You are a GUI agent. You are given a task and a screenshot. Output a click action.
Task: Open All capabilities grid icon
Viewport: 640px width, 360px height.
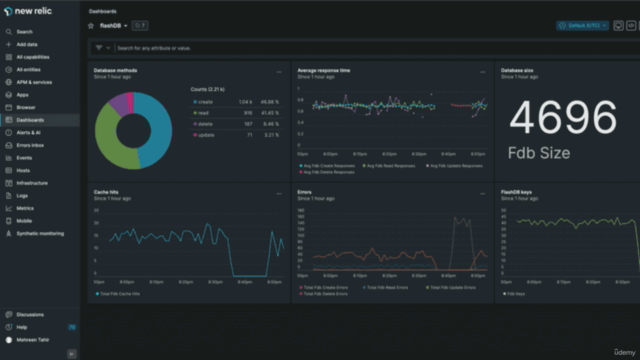[9, 57]
